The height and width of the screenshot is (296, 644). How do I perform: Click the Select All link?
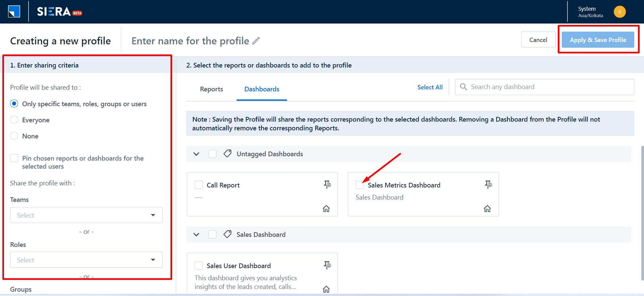coord(430,87)
